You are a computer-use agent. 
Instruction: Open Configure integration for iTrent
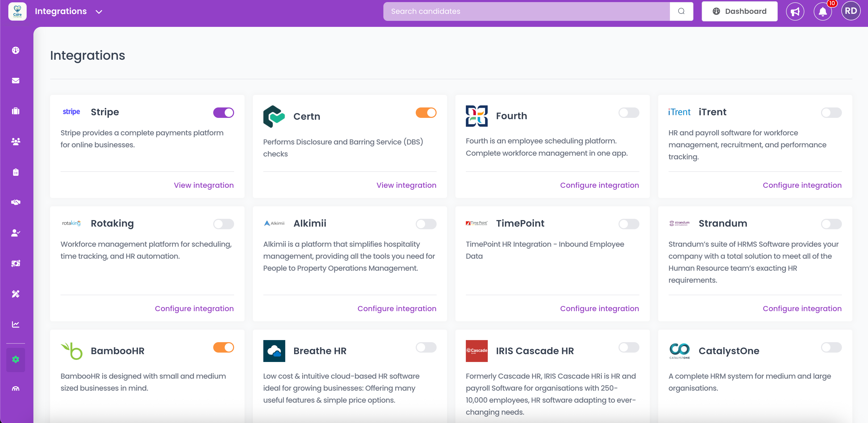[802, 185]
